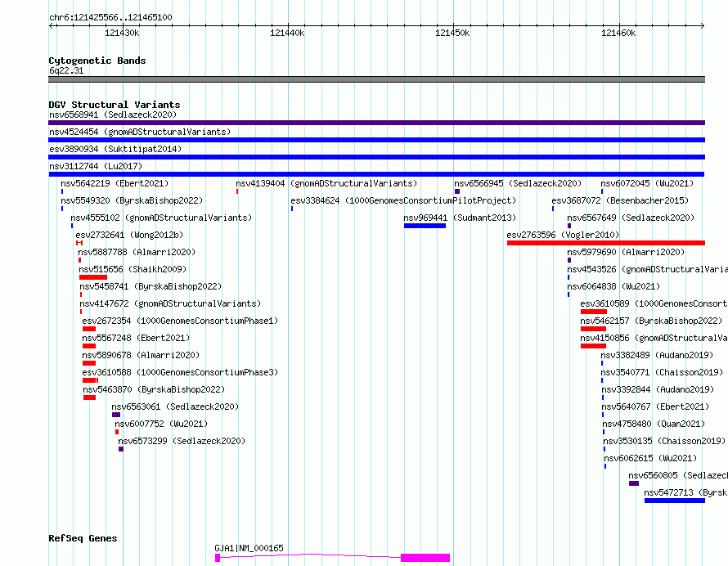
Task: Click the 121440k ruler position
Action: (x=287, y=33)
